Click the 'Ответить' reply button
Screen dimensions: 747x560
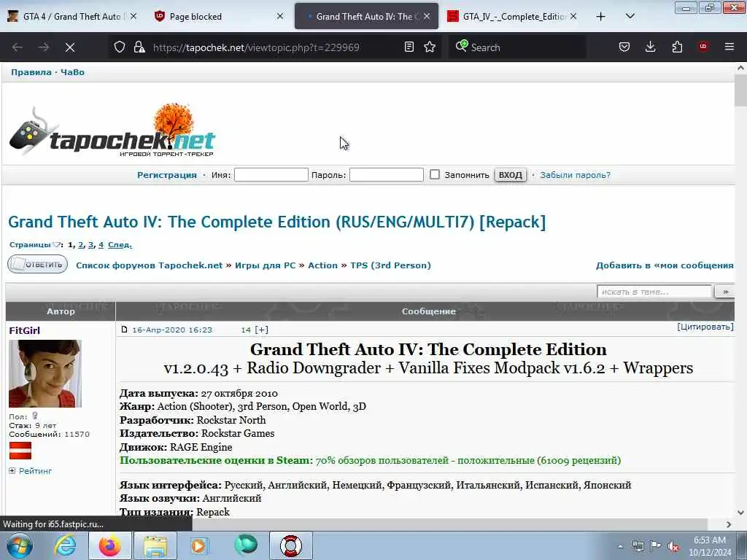[x=37, y=264]
